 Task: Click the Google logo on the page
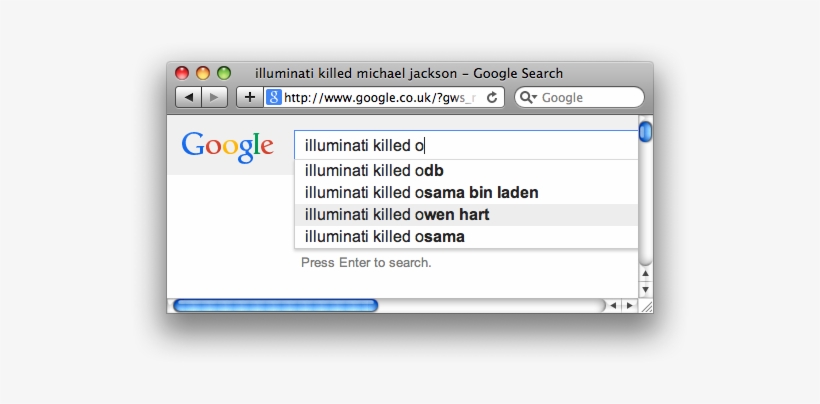(x=228, y=146)
